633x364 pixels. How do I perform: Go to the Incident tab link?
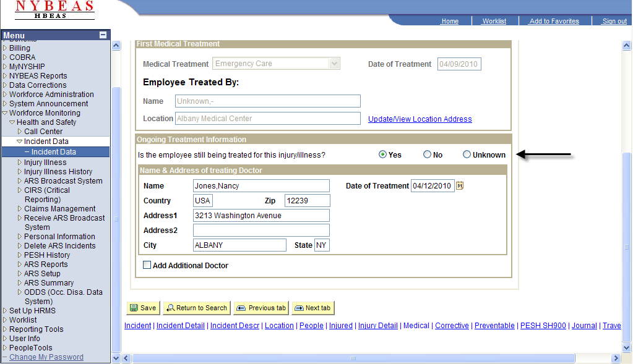pos(137,326)
